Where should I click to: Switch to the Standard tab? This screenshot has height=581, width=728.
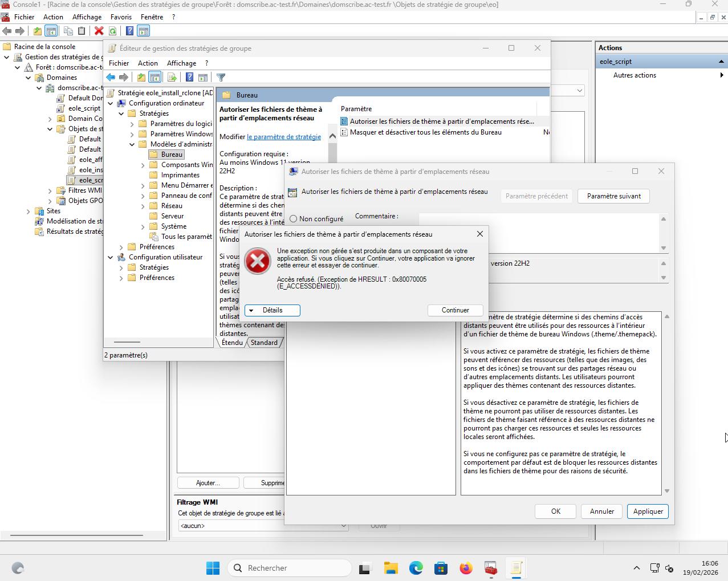click(263, 343)
